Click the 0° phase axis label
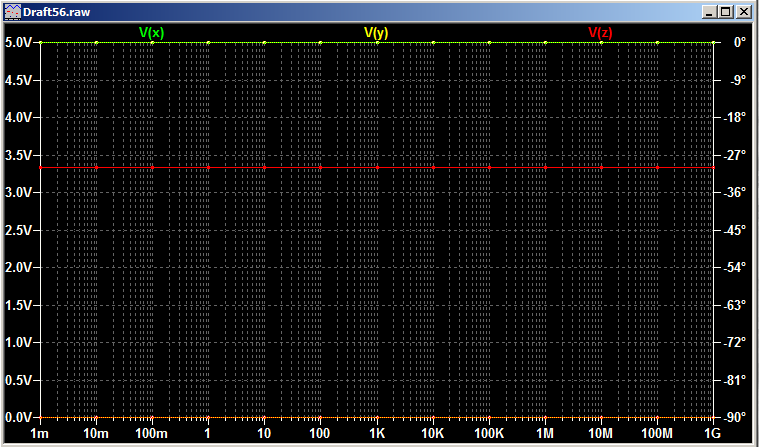 pos(740,43)
